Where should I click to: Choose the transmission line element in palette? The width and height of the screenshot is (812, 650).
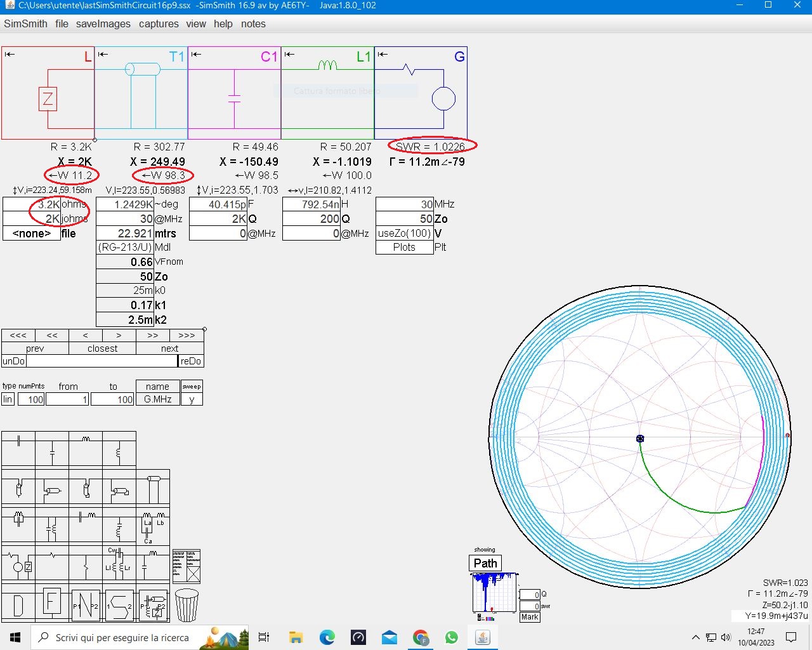click(153, 487)
